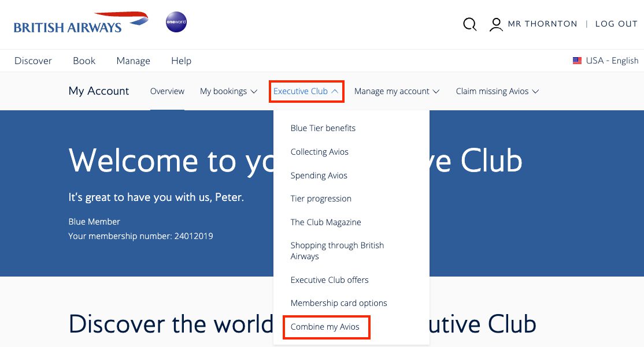Switch to the Overview tab

click(x=167, y=91)
